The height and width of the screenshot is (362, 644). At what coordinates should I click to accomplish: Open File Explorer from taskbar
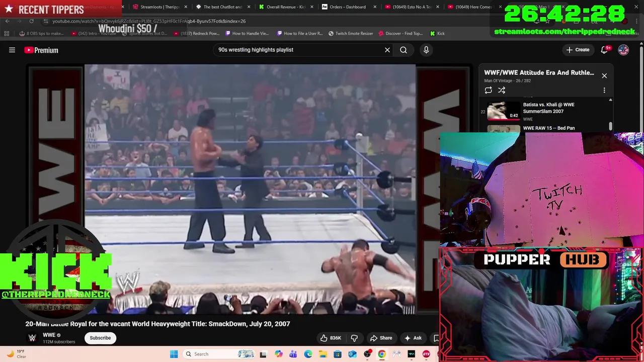[x=323, y=354]
